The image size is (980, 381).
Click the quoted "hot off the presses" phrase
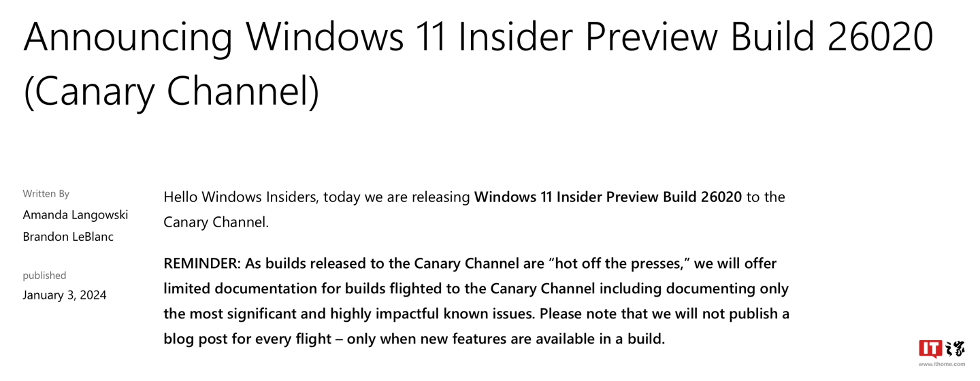pos(619,263)
